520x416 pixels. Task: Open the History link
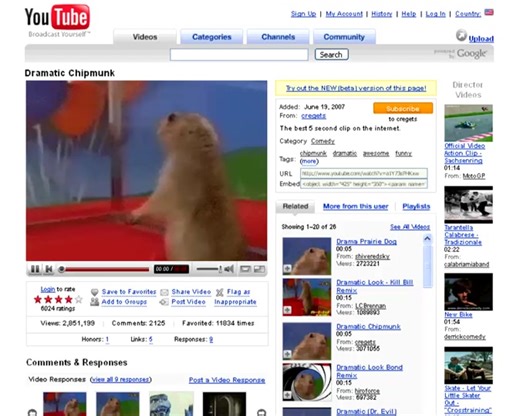tap(382, 14)
